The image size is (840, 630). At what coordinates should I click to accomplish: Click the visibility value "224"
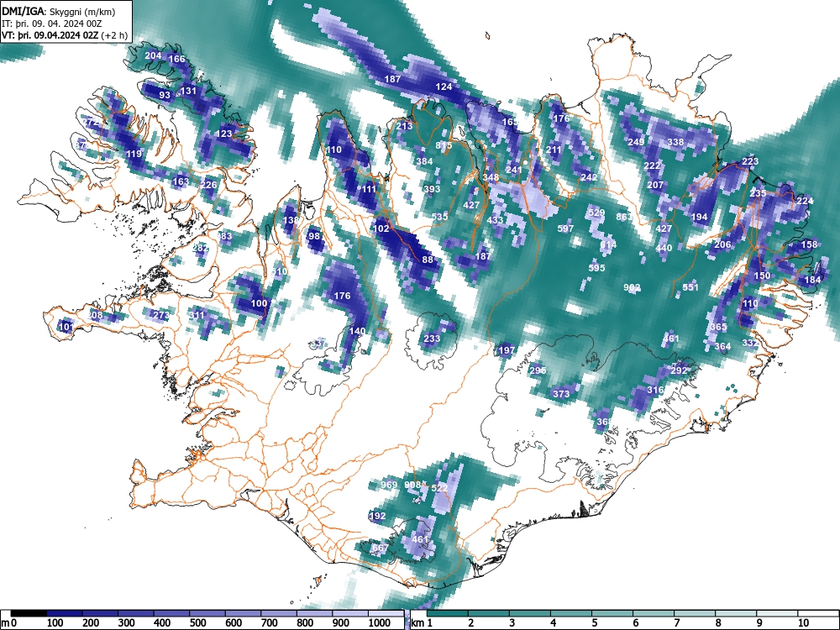pos(805,201)
